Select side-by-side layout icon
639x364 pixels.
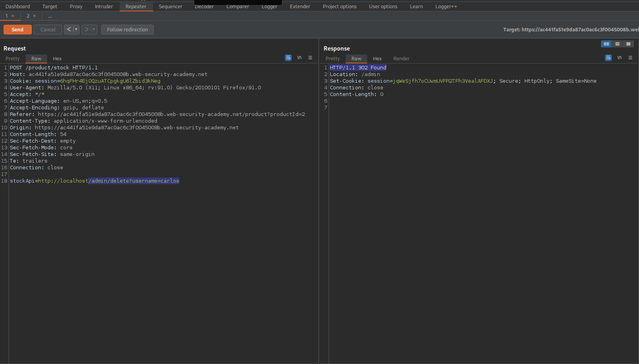[606, 44]
